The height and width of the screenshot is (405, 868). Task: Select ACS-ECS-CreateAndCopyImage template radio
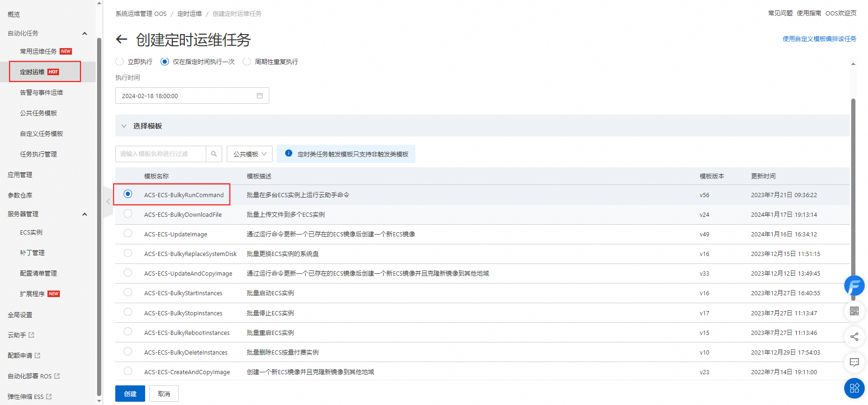coord(128,371)
